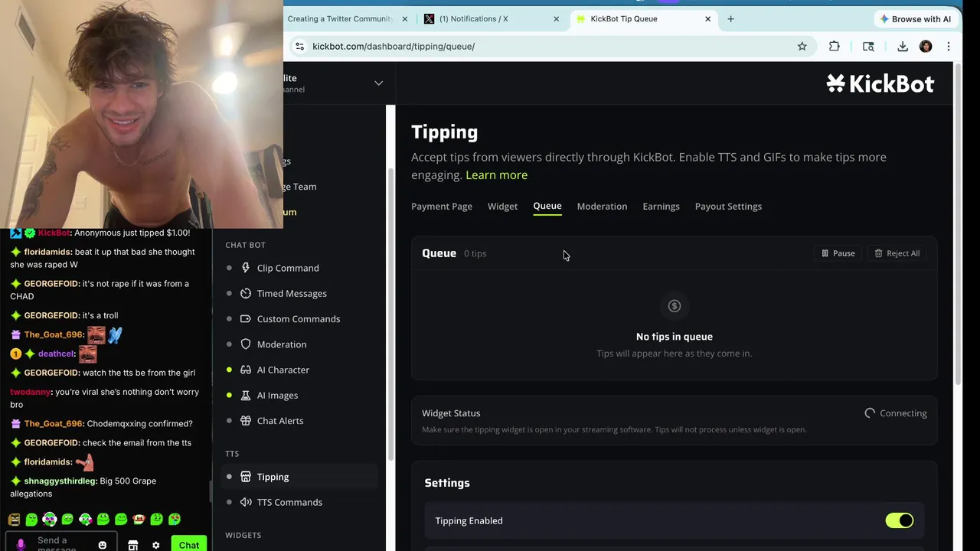Open Chat Alerts page

[280, 420]
